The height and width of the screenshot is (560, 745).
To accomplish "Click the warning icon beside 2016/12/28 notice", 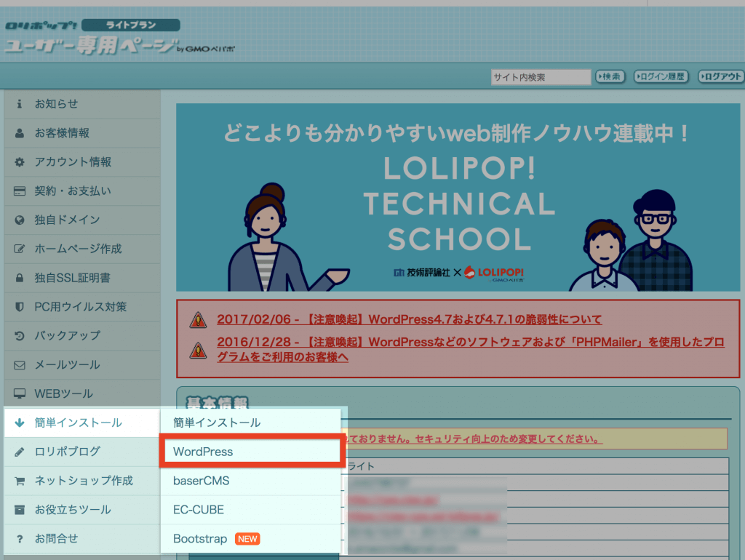I will [x=198, y=351].
